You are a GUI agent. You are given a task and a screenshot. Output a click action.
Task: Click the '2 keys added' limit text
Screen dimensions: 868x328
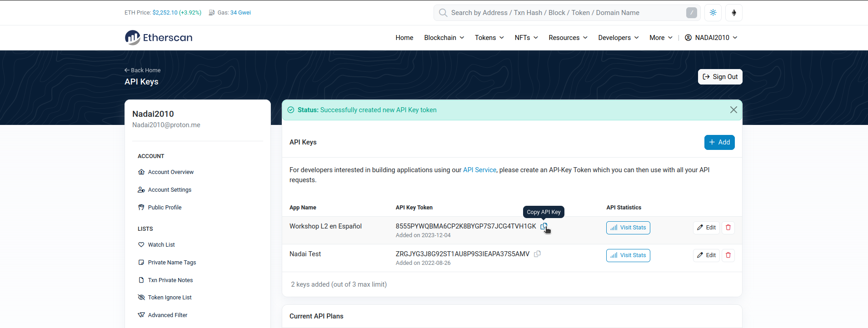339,284
